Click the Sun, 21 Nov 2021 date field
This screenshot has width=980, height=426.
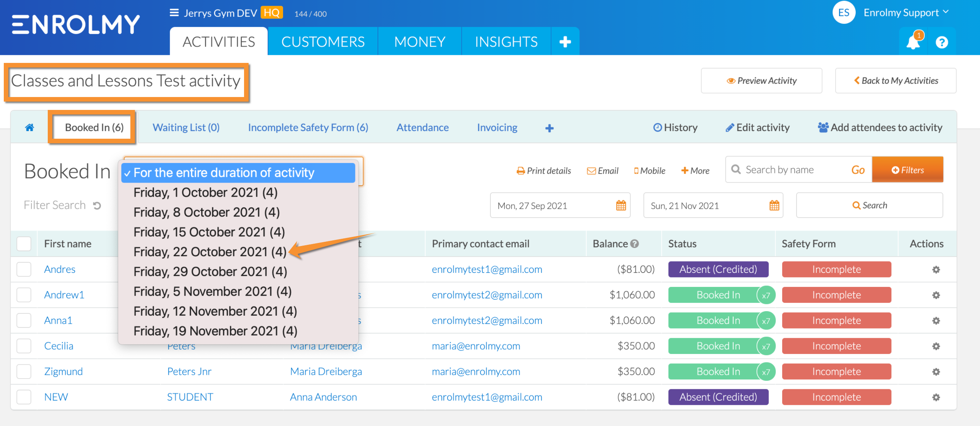[712, 205]
